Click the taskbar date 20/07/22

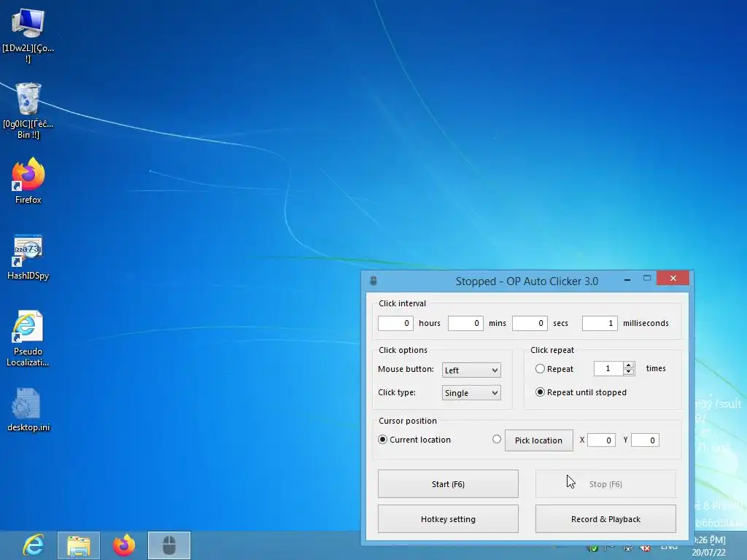[709, 553]
